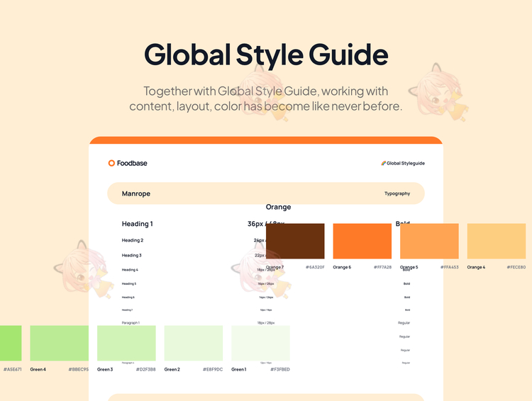Pick the Green 1 palest swatch
This screenshot has width=532, height=401.
260,343
